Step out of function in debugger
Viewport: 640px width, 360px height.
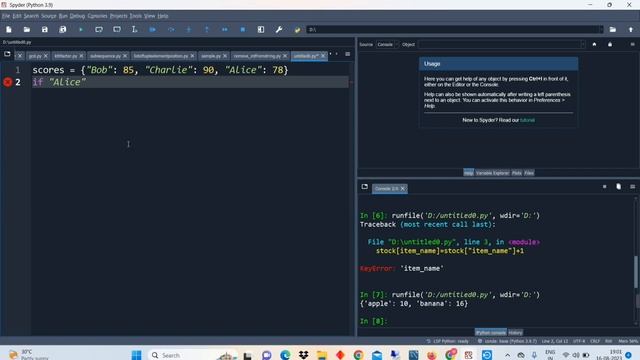tap(207, 29)
